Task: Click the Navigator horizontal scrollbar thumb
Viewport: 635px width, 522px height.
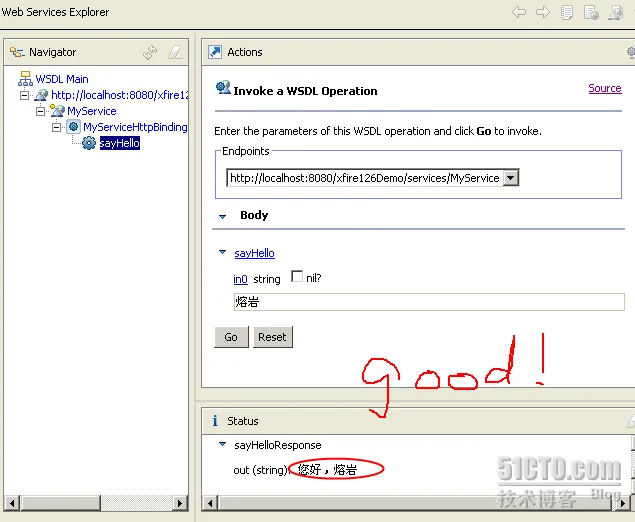Action: 61,503
